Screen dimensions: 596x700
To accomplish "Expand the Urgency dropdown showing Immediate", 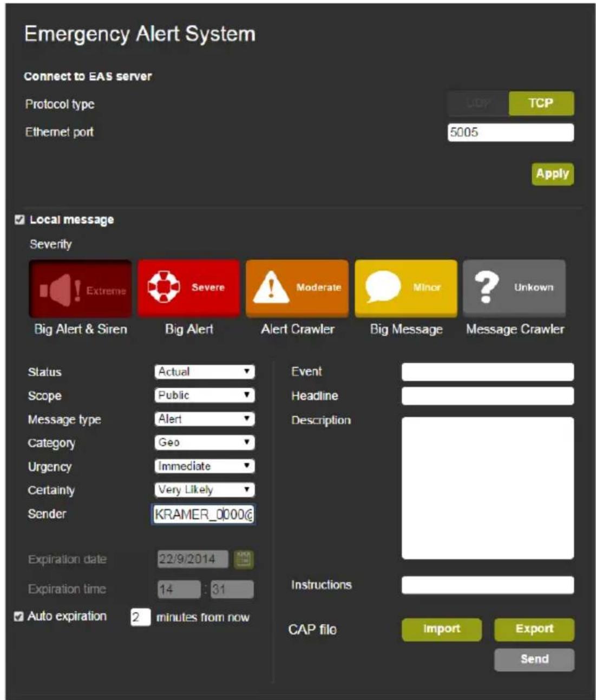I will pyautogui.click(x=204, y=466).
